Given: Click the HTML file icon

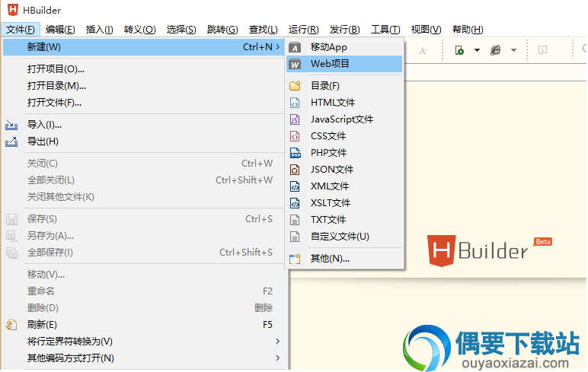Looking at the screenshot, I should point(295,103).
